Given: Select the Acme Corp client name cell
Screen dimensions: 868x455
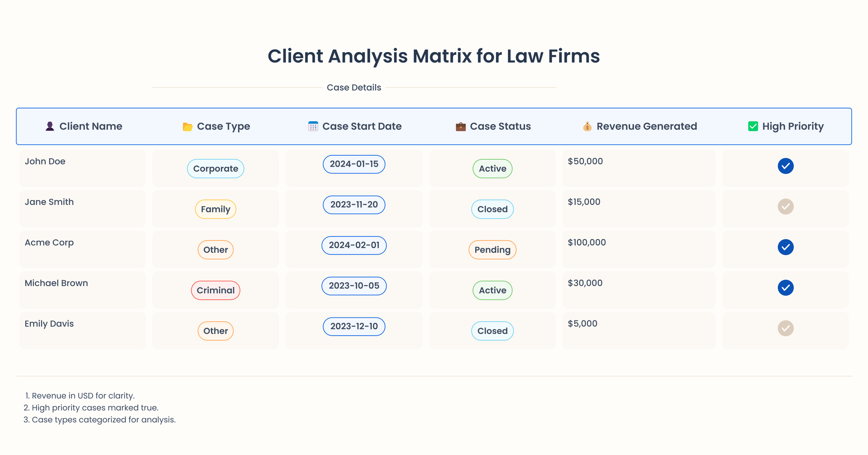Looking at the screenshot, I should (82, 249).
